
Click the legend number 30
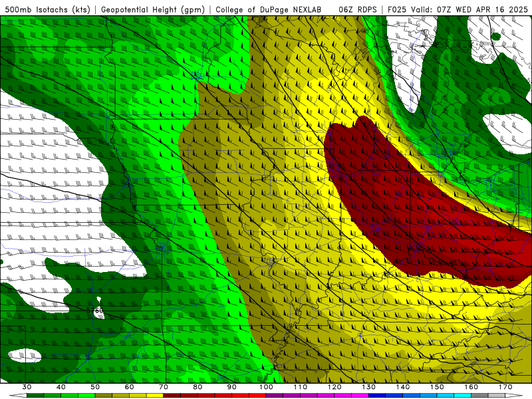(x=27, y=387)
